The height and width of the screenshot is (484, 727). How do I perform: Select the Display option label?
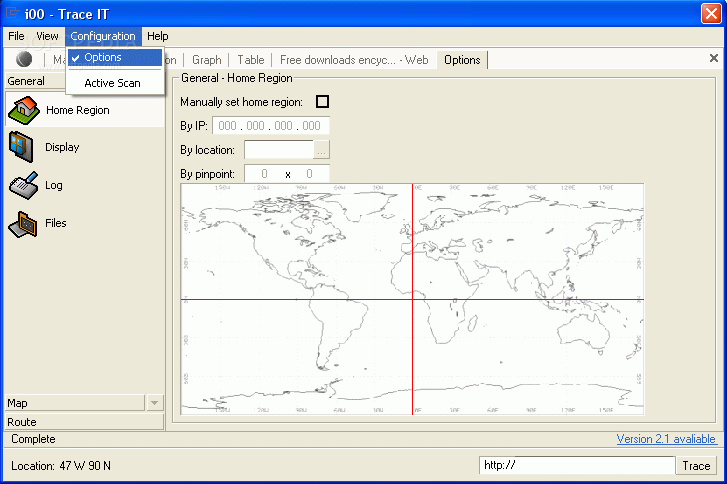pyautogui.click(x=62, y=147)
